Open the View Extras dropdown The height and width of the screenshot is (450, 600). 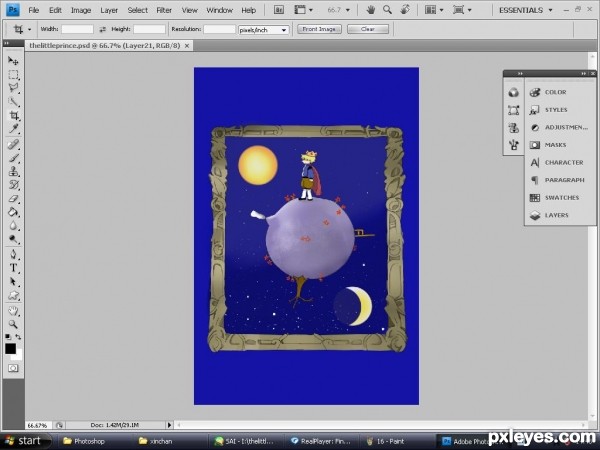pos(303,10)
